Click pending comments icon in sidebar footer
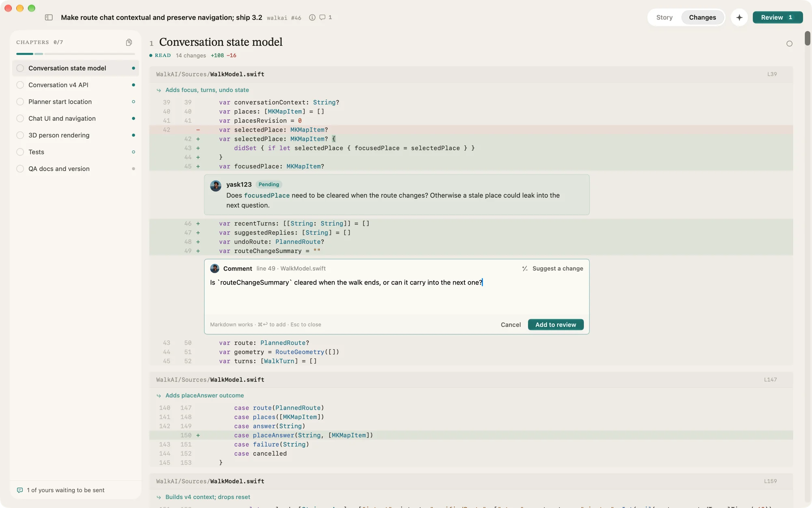 (x=20, y=490)
